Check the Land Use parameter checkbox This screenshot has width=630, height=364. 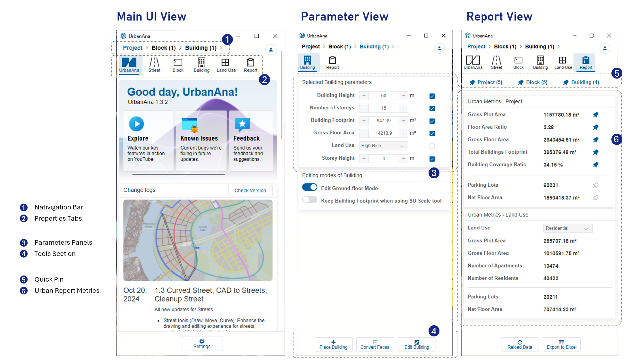tap(432, 146)
